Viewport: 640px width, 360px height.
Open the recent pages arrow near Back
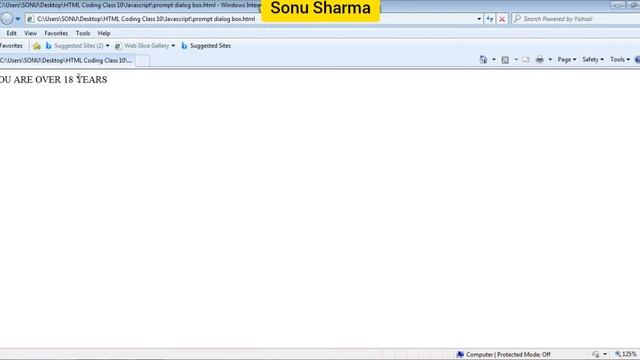pyautogui.click(x=18, y=19)
